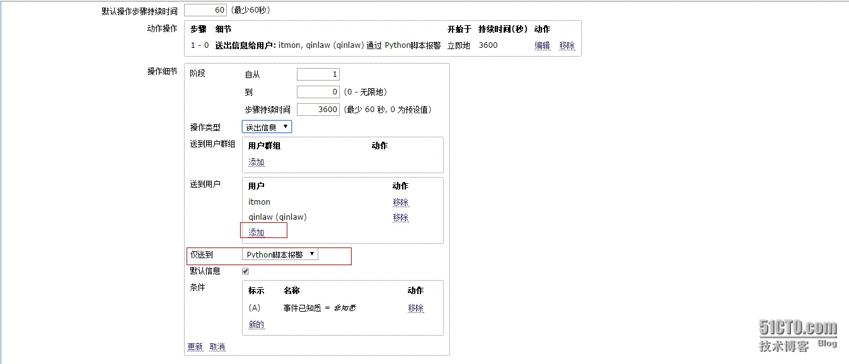Click the 取消 link at the bottom
This screenshot has height=364, width=849.
tap(217, 347)
